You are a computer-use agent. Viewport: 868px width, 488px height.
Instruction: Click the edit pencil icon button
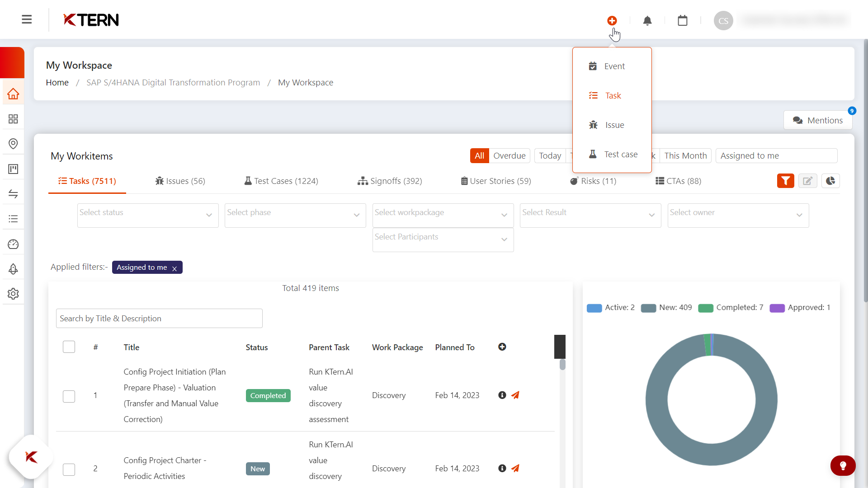[808, 181]
